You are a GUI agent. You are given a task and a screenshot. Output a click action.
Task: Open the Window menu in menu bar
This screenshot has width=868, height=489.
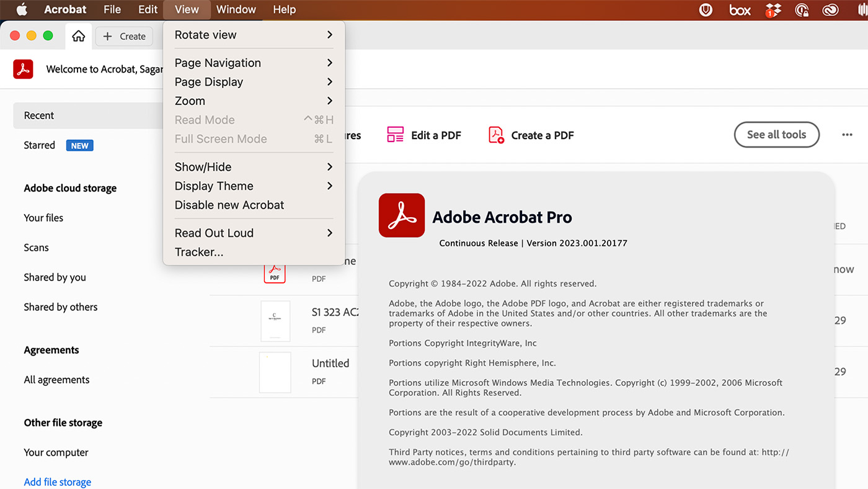point(236,10)
